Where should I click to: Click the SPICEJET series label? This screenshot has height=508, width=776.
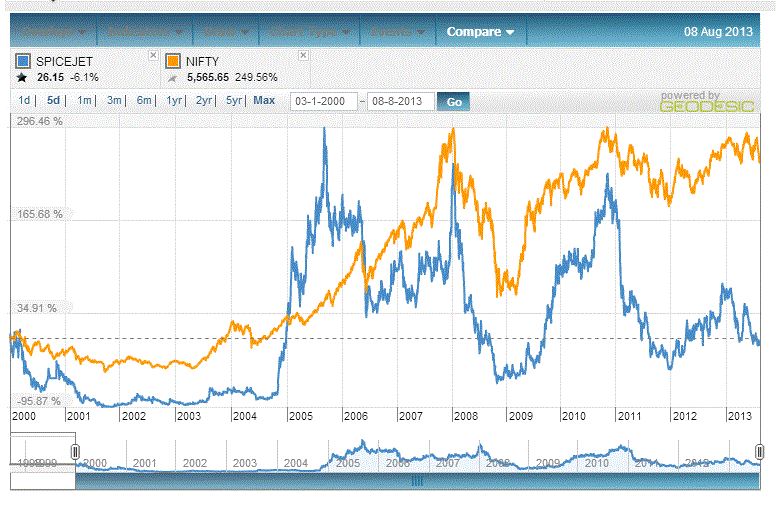64,61
